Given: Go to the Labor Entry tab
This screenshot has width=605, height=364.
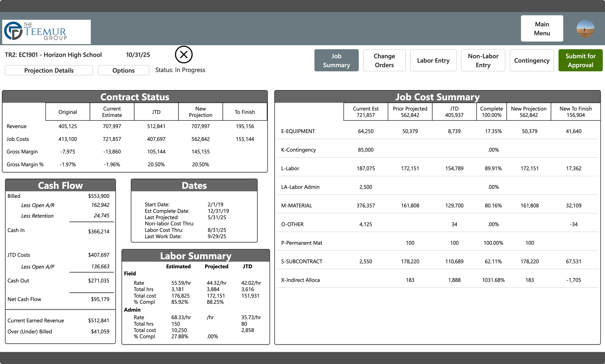Looking at the screenshot, I should (433, 60).
